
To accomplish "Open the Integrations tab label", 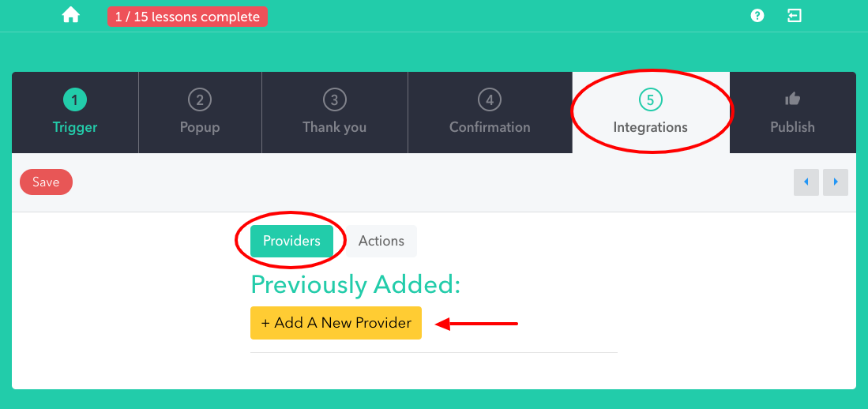I will [x=651, y=127].
